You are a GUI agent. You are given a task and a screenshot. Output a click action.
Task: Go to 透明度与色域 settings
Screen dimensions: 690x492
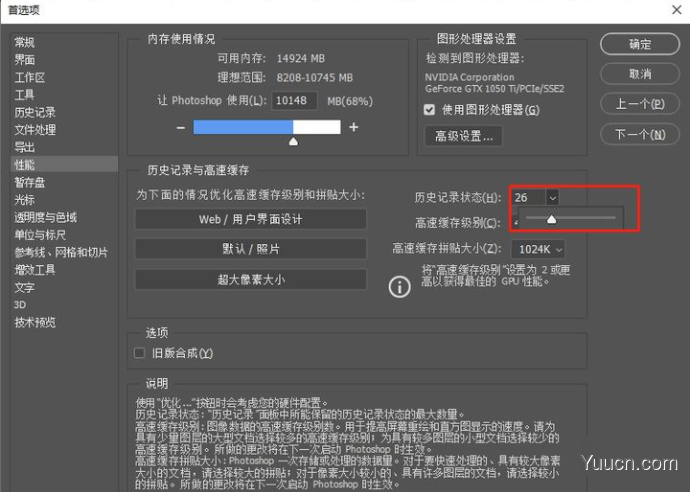tap(45, 217)
